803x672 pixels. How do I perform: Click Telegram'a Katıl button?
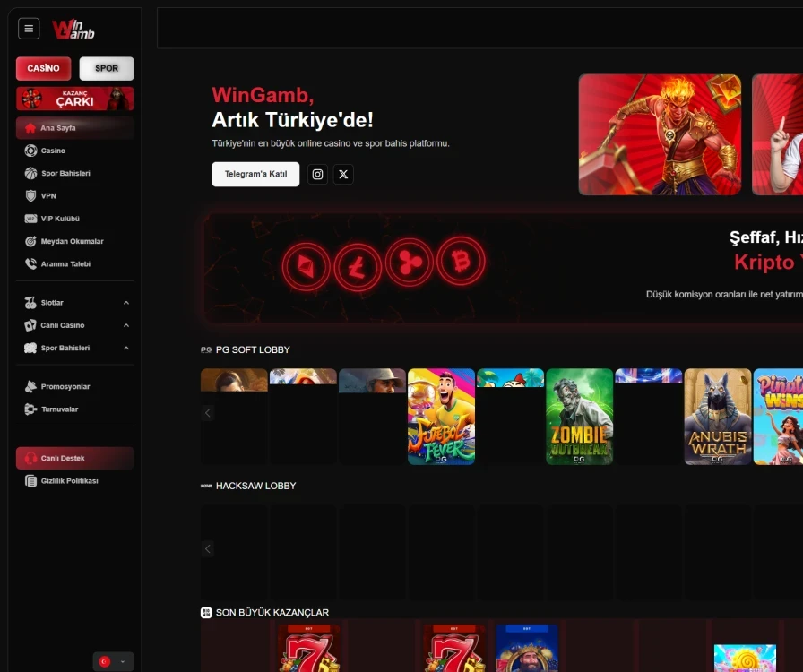tap(255, 174)
